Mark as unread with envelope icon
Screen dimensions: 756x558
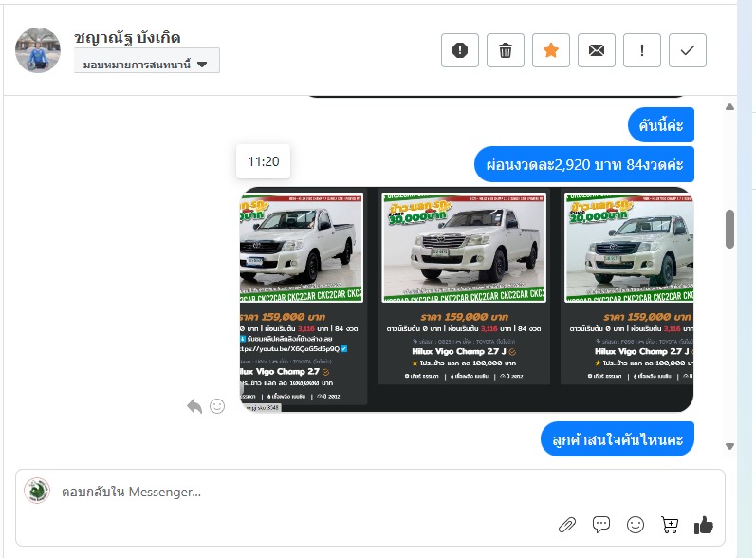pos(597,50)
